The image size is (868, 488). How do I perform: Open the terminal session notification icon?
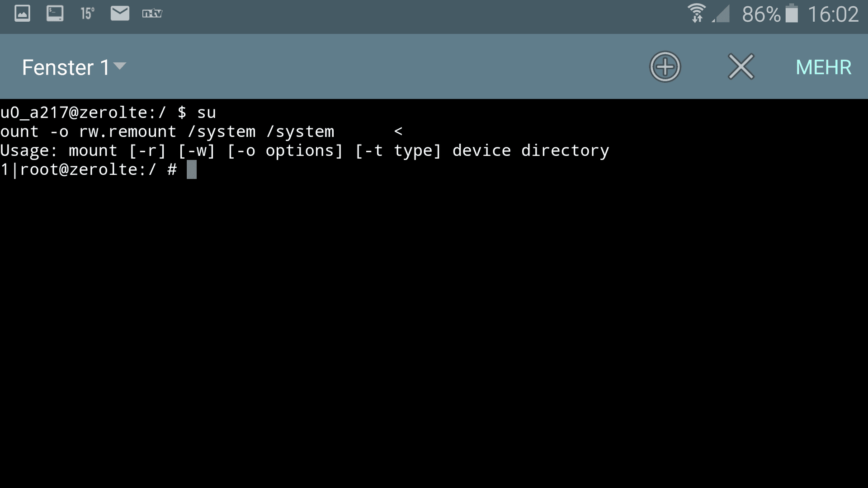pos(55,14)
